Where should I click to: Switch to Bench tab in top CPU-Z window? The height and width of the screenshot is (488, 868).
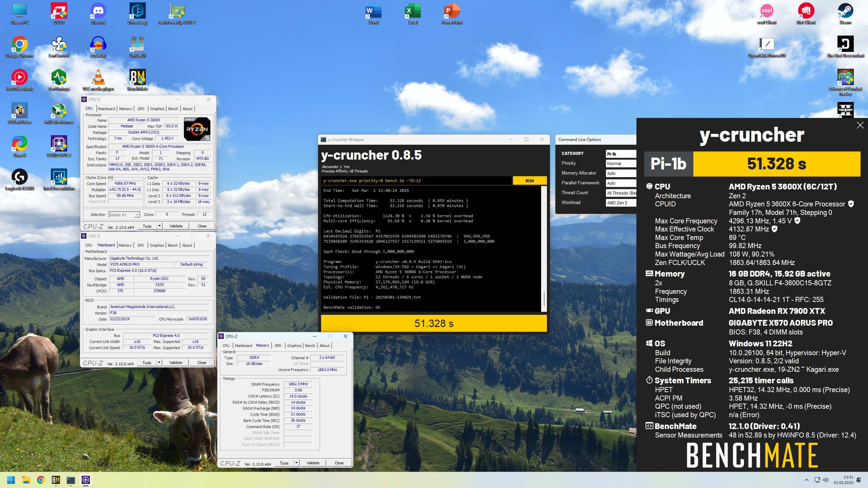(x=173, y=109)
